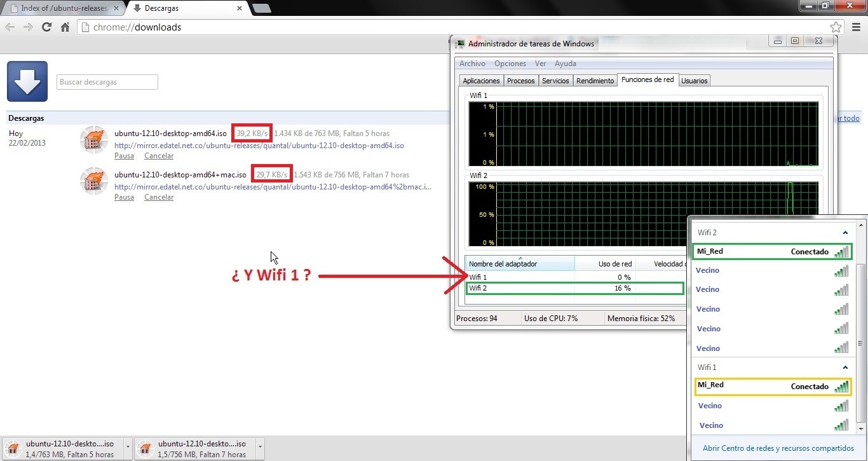
Task: Click Pausa for amd64+mac.iso download
Action: pos(124,197)
